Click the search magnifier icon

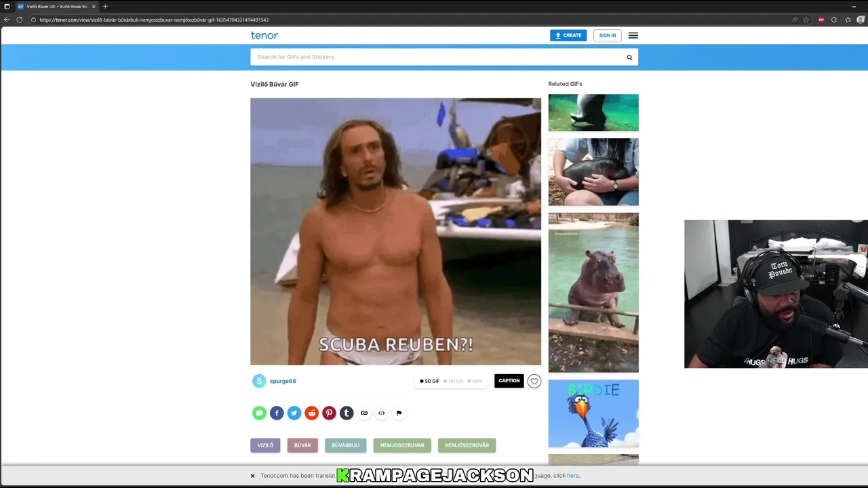click(629, 58)
